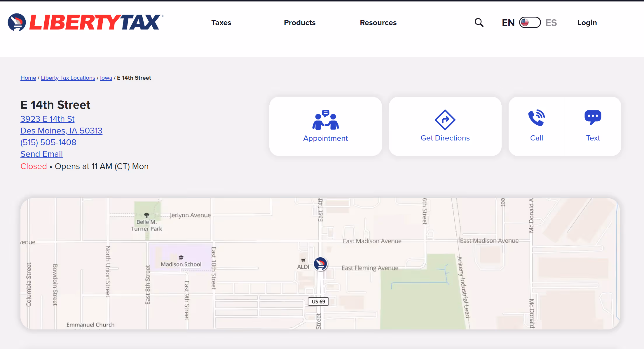Click the Get Directions arrow icon
644x349 pixels.
445,120
